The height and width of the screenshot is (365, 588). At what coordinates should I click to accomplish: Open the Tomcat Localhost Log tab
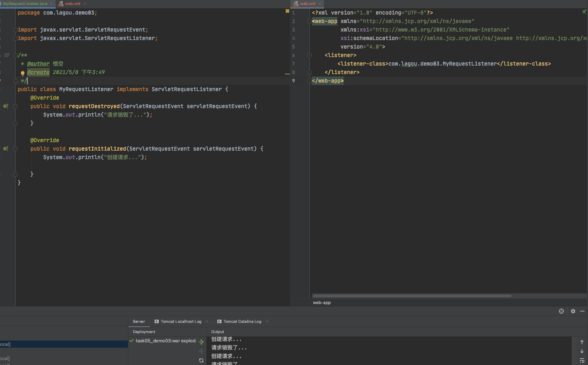(x=181, y=321)
